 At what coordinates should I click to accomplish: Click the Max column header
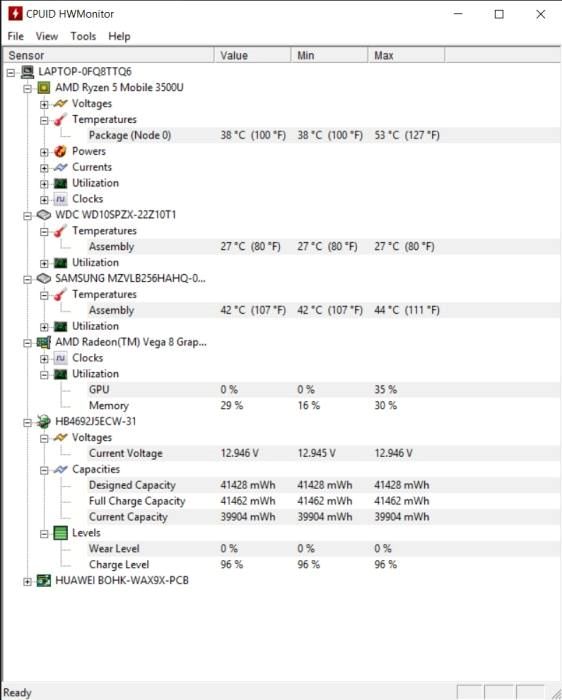pyautogui.click(x=406, y=55)
